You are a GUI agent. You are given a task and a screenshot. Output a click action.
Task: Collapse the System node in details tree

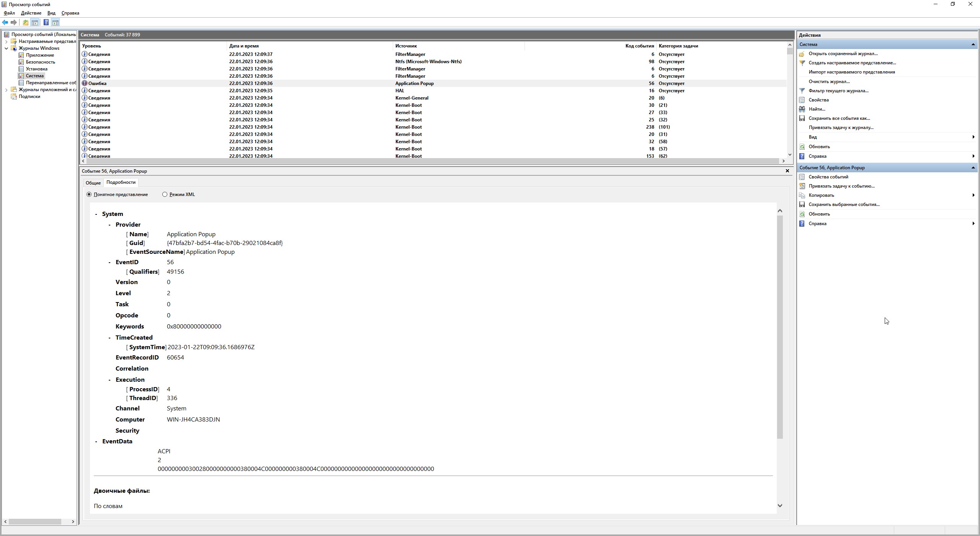click(96, 214)
